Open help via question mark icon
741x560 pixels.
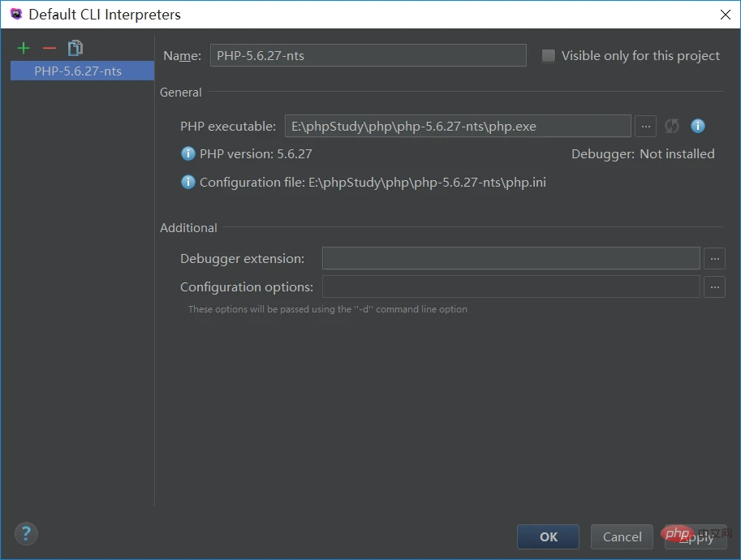[x=26, y=533]
